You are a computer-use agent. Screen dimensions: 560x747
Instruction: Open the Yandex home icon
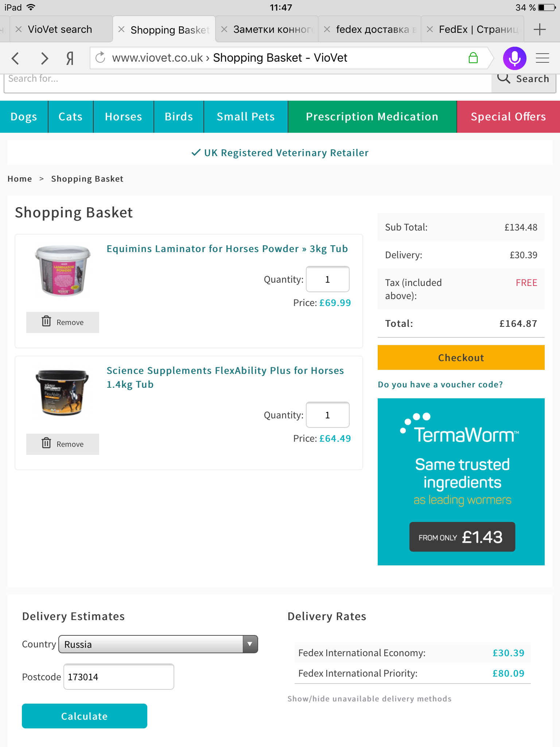pos(70,58)
